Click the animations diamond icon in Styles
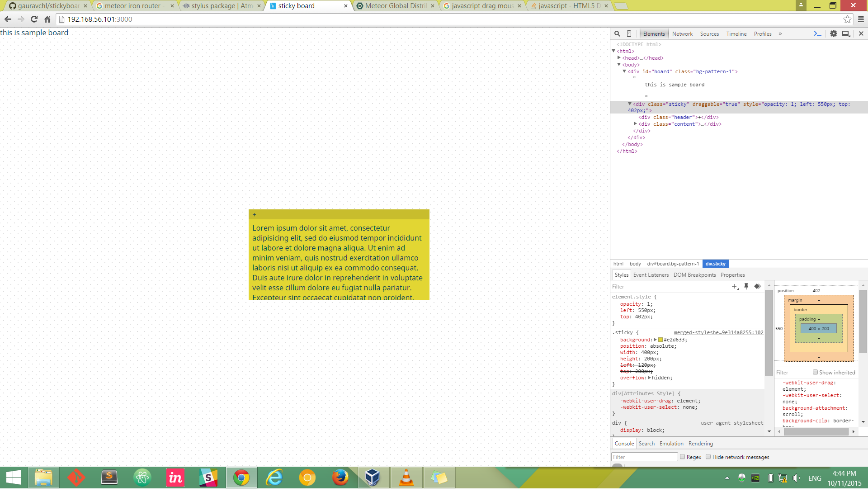 click(x=757, y=286)
